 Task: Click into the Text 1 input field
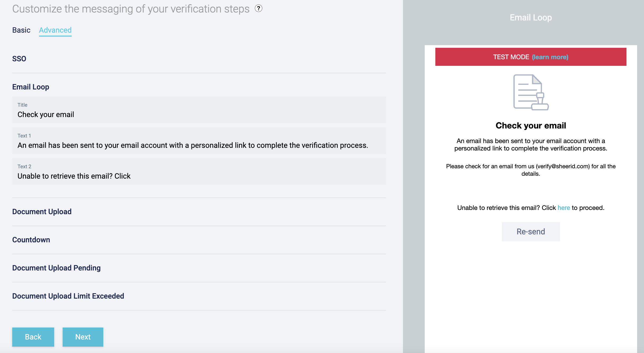tap(199, 145)
